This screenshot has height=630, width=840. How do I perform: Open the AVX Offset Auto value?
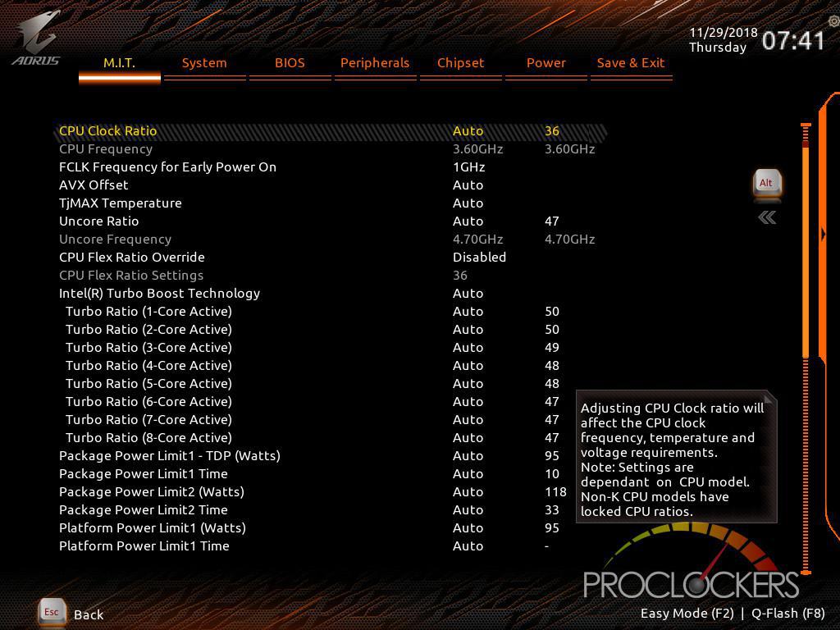[468, 185]
